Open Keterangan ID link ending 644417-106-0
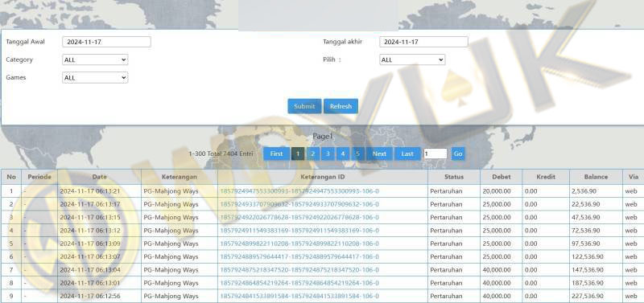644x303 pixels. (299, 256)
